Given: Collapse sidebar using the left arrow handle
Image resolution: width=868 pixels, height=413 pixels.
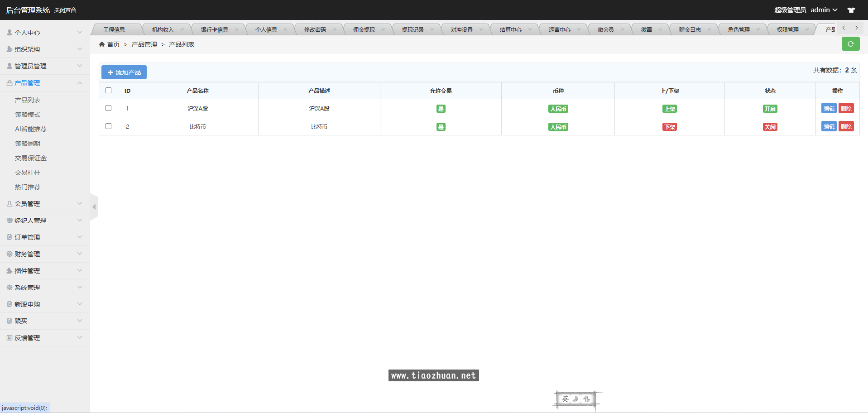Looking at the screenshot, I should pyautogui.click(x=94, y=207).
